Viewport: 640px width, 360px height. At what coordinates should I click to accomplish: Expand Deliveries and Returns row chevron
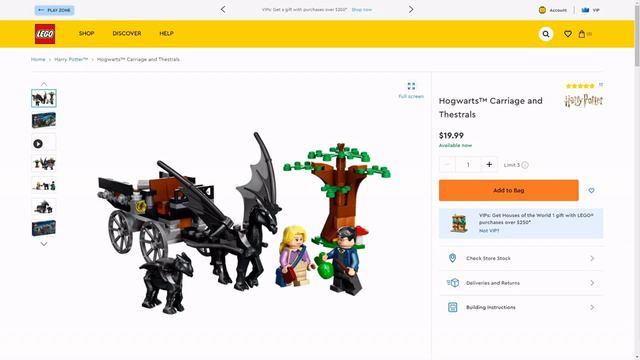coord(592,282)
